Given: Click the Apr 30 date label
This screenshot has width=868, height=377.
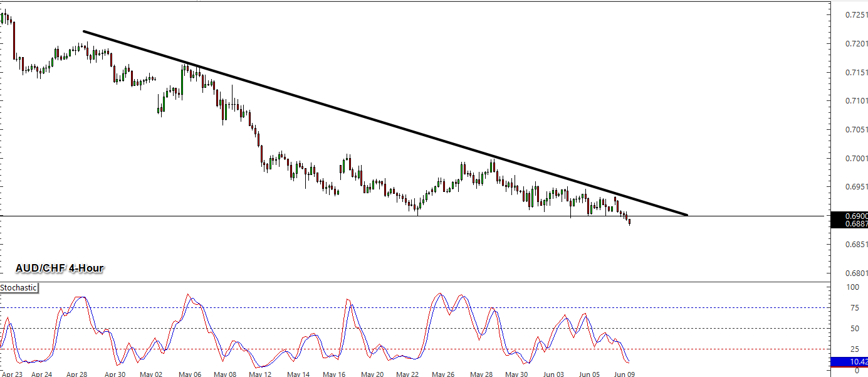Looking at the screenshot, I should coord(115,374).
